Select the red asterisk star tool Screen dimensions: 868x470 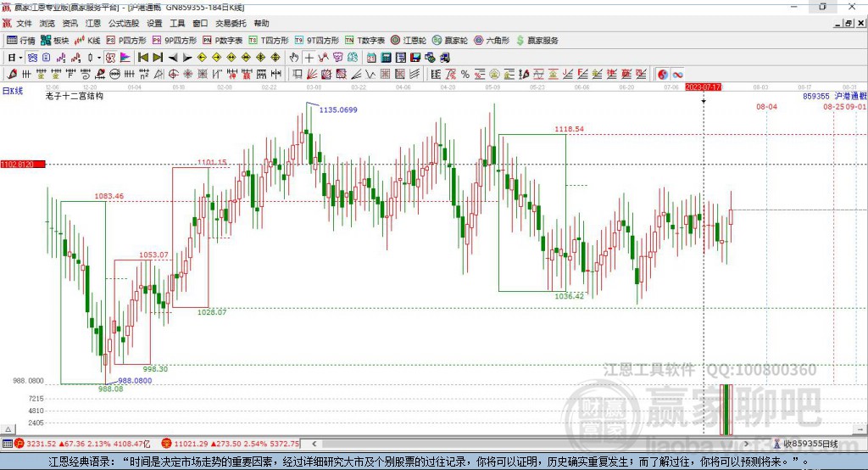tap(187, 75)
